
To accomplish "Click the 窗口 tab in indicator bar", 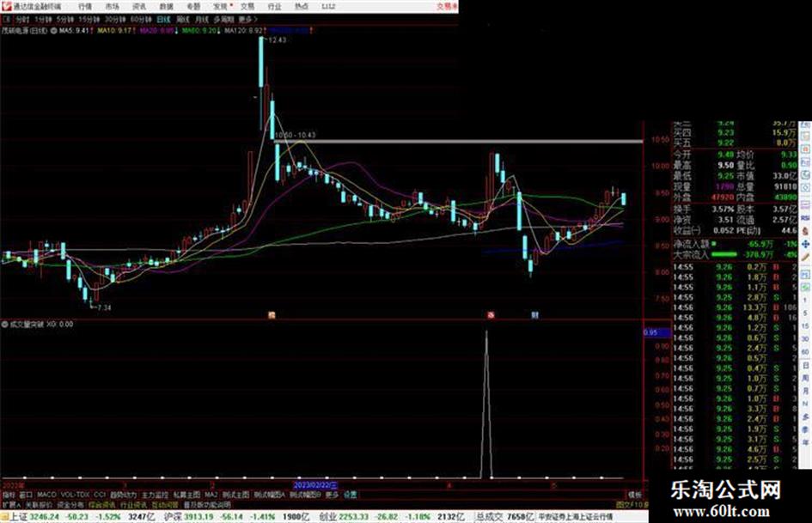I will [26, 495].
